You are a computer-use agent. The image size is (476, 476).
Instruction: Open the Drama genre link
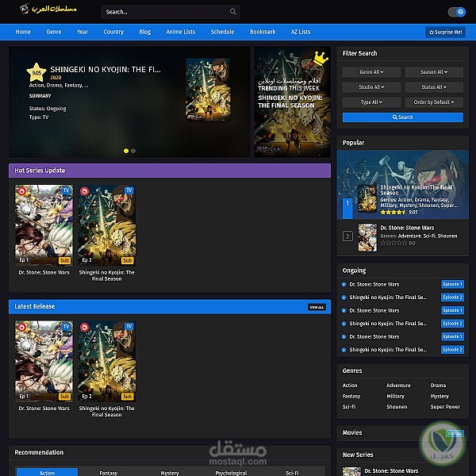(438, 386)
